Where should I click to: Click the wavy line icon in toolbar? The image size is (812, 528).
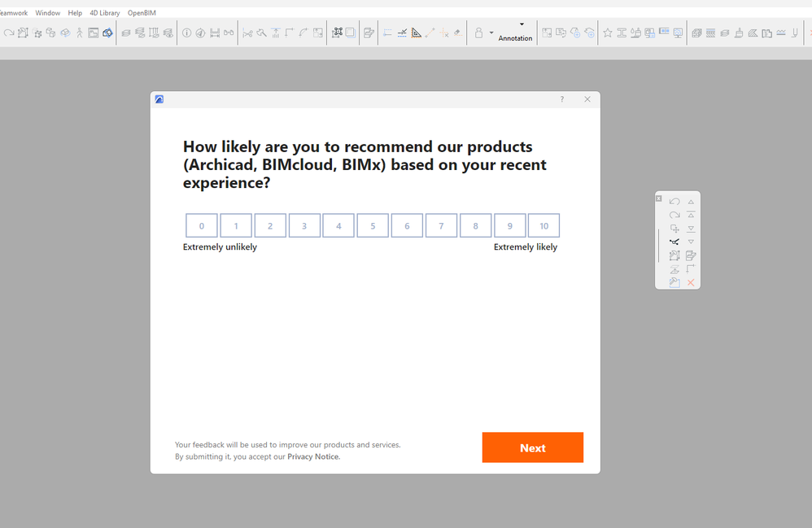(x=781, y=33)
